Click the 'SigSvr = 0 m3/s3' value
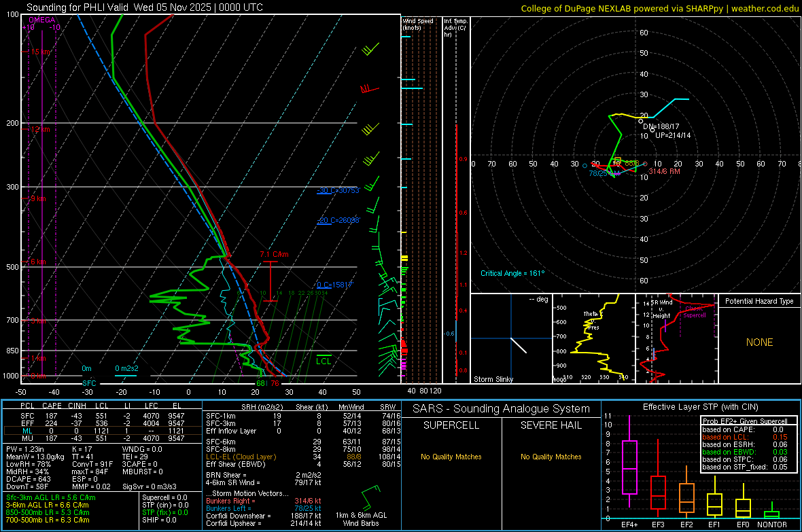Screen dimensions: 802x532 (150, 487)
